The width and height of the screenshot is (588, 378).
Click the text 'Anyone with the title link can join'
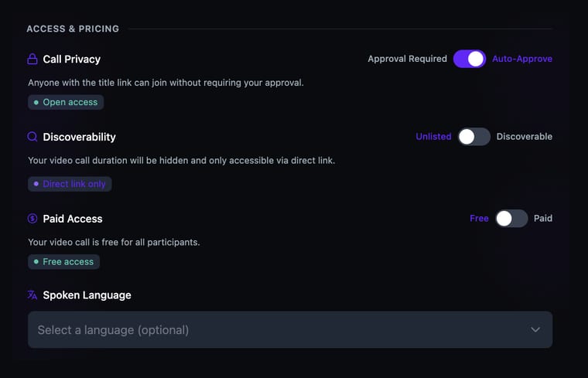click(x=97, y=83)
